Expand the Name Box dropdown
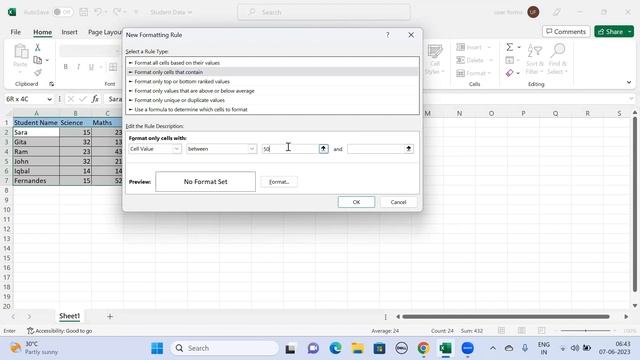The height and width of the screenshot is (360, 640). [49, 99]
